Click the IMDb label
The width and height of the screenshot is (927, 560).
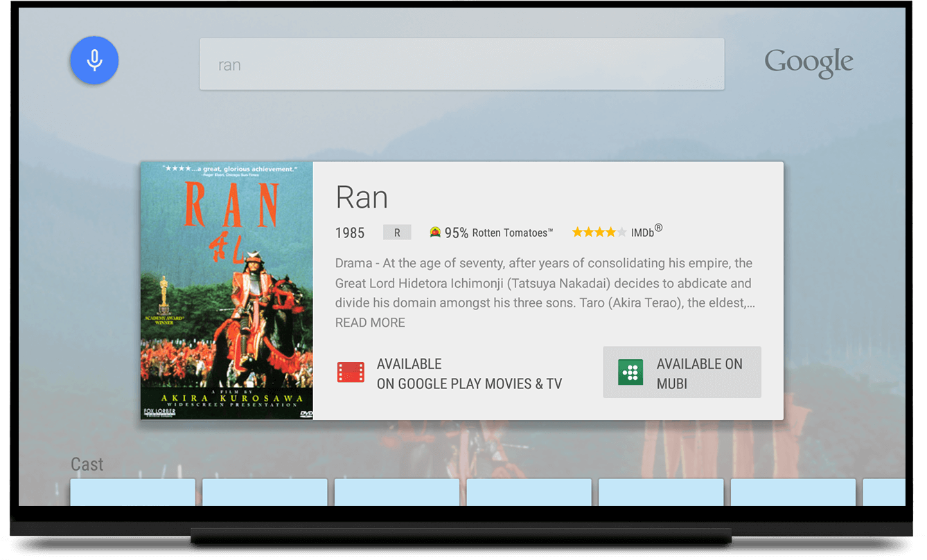pyautogui.click(x=646, y=232)
